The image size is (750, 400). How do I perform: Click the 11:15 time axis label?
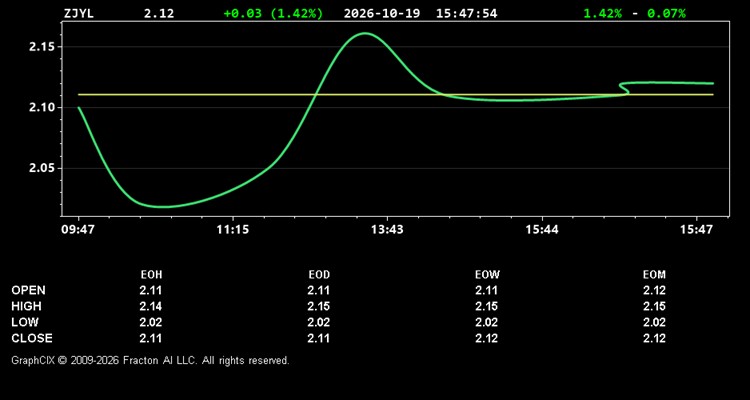232,230
